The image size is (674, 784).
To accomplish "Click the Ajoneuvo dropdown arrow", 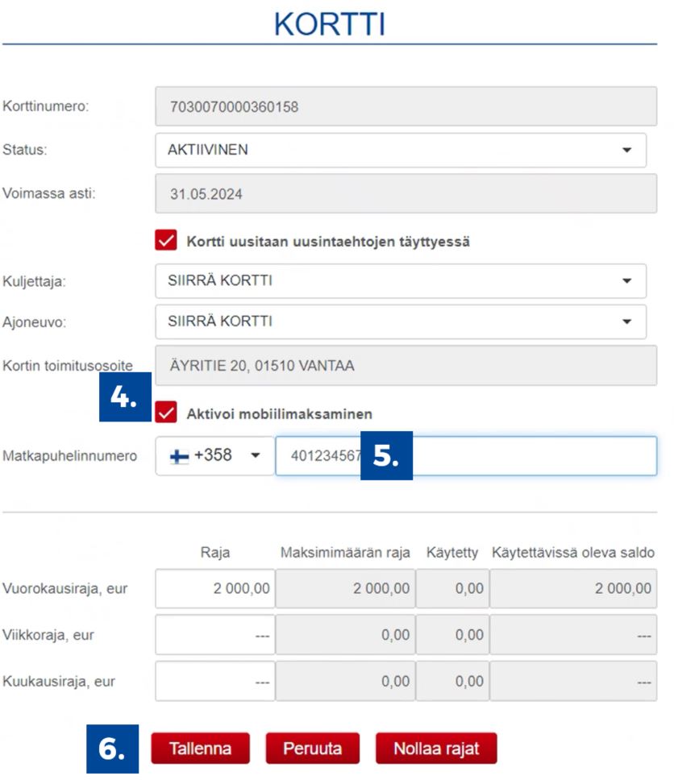I will point(626,321).
